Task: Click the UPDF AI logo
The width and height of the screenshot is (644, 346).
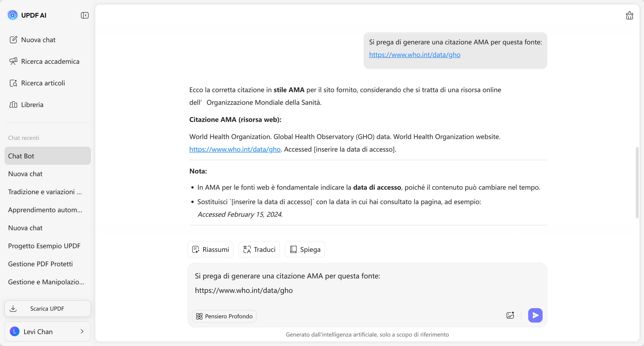Action: click(13, 15)
